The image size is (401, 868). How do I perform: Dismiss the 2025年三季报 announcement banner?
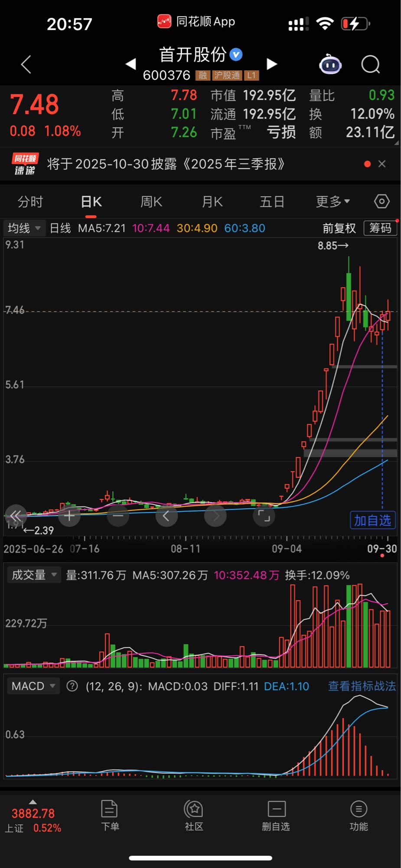tap(382, 164)
